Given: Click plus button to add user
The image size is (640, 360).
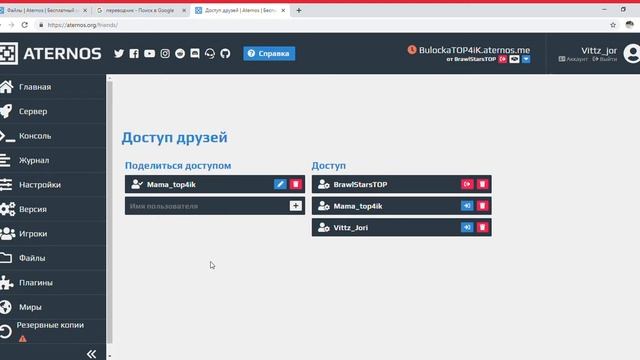Looking at the screenshot, I should pos(296,206).
